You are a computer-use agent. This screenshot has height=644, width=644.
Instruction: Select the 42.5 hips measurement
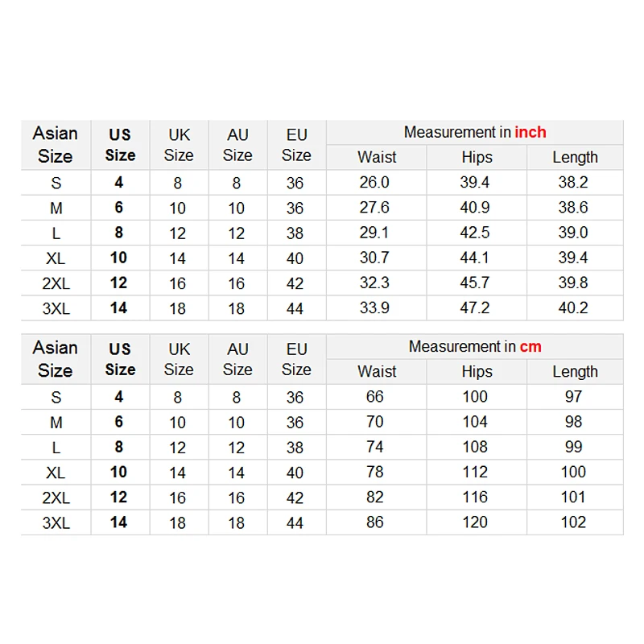475,233
